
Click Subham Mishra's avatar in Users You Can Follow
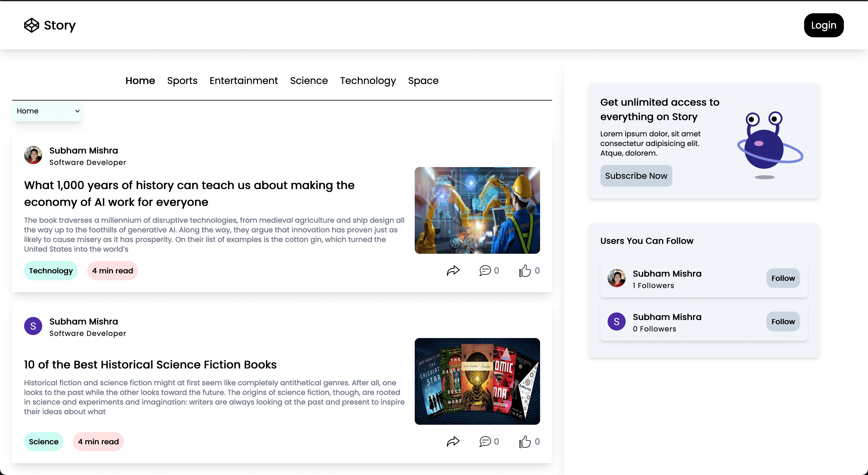[x=616, y=278]
